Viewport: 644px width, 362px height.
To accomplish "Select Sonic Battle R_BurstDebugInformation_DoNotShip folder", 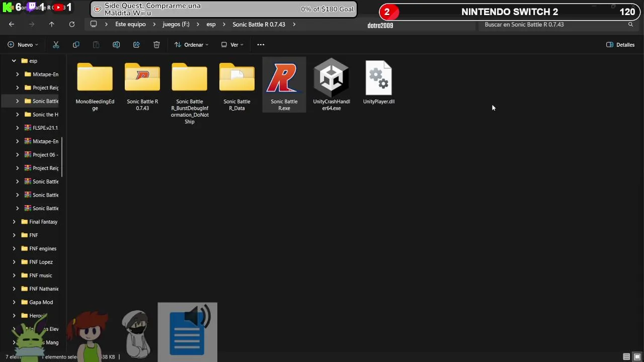I will [x=190, y=77].
